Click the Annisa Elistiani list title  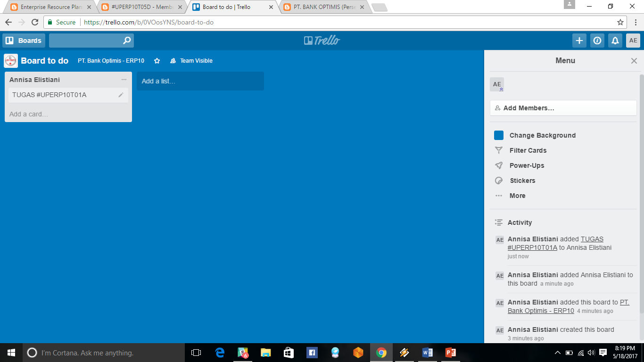click(x=35, y=80)
